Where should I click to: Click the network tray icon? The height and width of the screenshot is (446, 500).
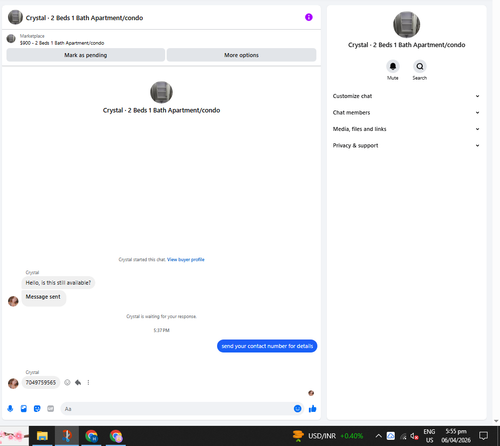pyautogui.click(x=403, y=436)
